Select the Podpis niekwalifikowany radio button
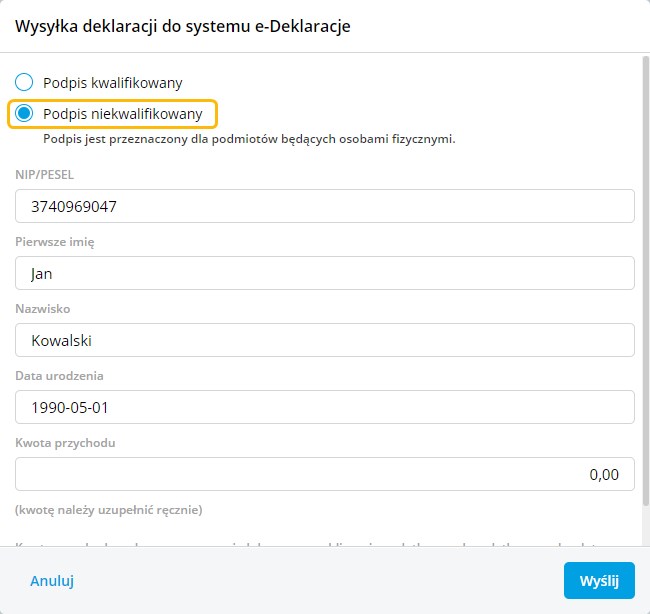The width and height of the screenshot is (650, 614). [x=24, y=114]
